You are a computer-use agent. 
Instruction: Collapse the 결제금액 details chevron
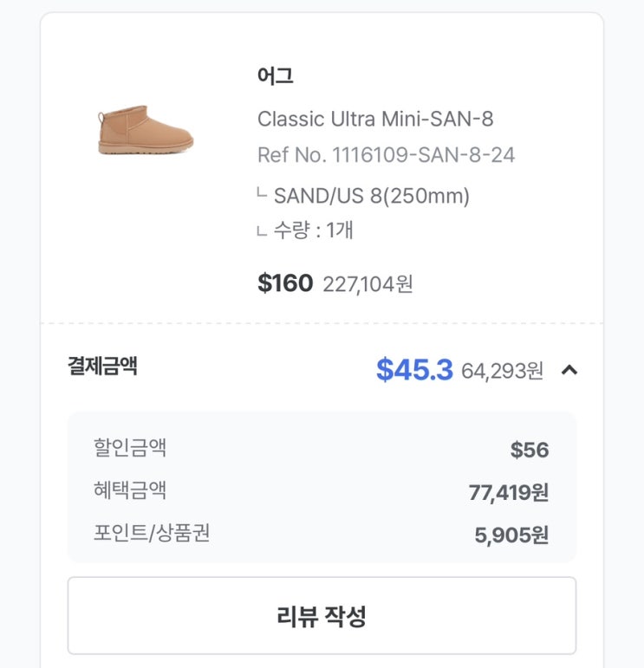pos(569,371)
